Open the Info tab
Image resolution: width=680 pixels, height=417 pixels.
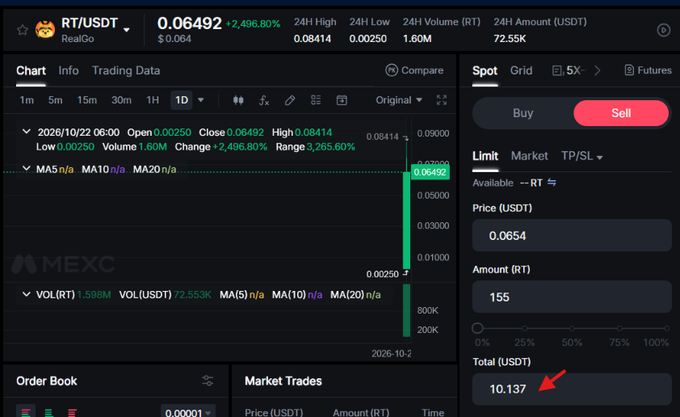[69, 71]
